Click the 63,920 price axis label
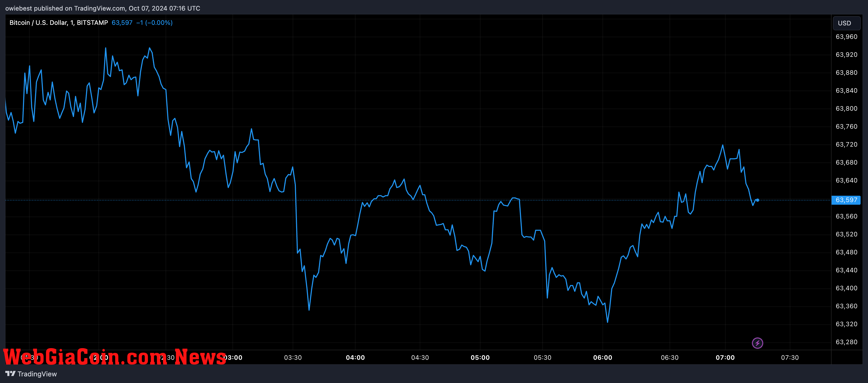Screen dimensions: 868x383 [x=846, y=55]
